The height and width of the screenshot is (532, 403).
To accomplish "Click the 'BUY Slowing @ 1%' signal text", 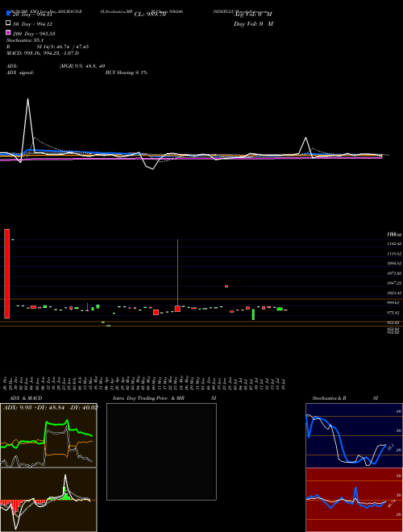I will 127,73.
